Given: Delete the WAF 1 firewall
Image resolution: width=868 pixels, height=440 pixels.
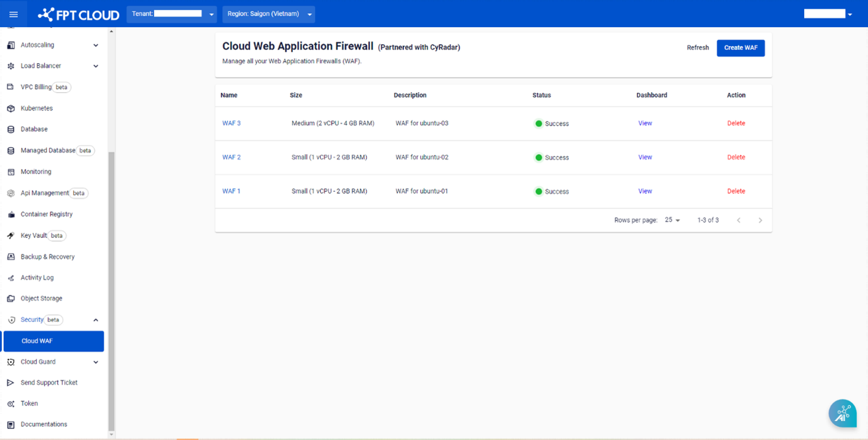Looking at the screenshot, I should click(735, 191).
